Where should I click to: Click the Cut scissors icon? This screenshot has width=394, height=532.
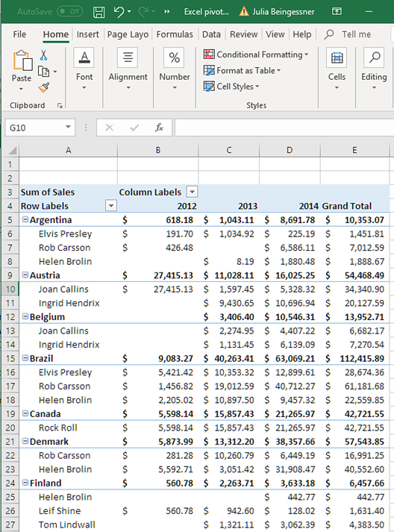pos(44,55)
